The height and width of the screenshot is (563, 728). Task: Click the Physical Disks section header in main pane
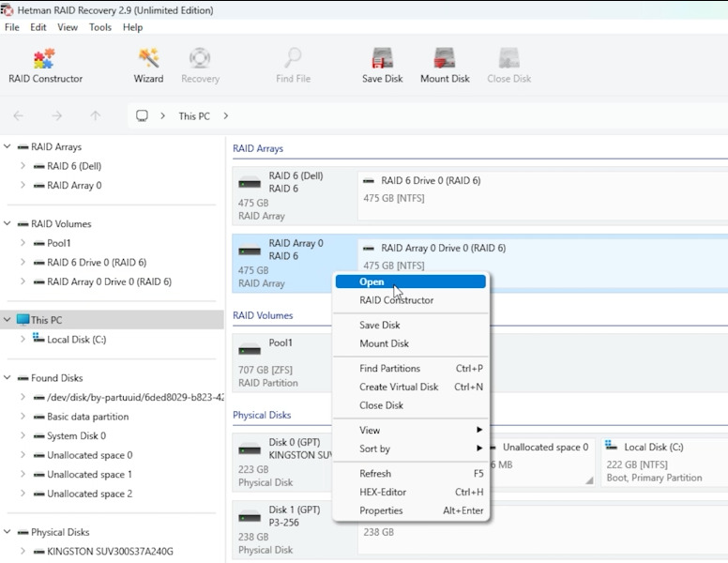[262, 415]
